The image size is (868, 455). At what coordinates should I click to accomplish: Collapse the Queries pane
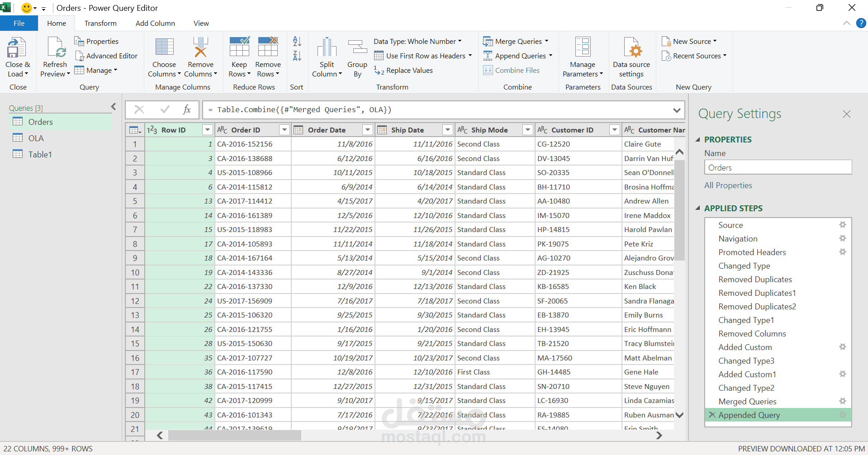point(114,107)
